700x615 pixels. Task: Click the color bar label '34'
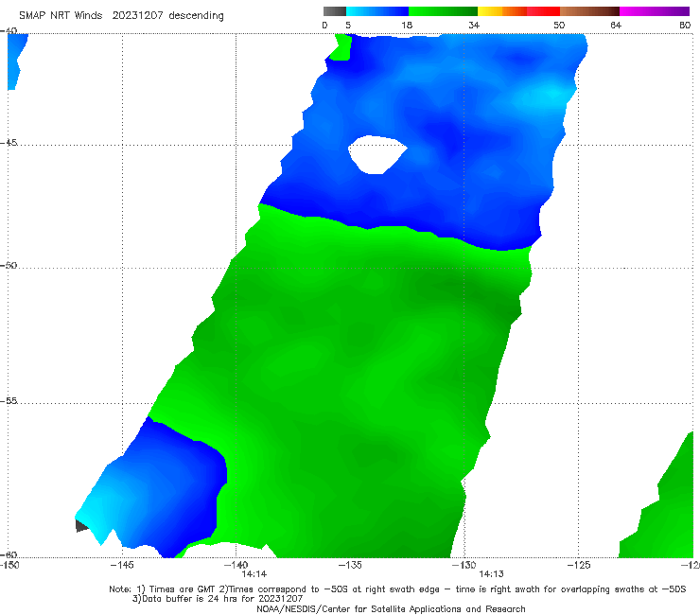pyautogui.click(x=474, y=26)
